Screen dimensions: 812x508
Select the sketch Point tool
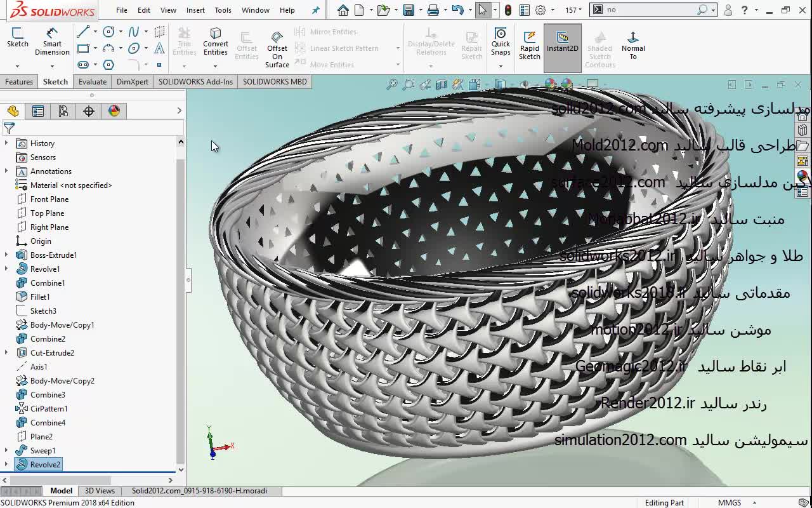coord(159,65)
